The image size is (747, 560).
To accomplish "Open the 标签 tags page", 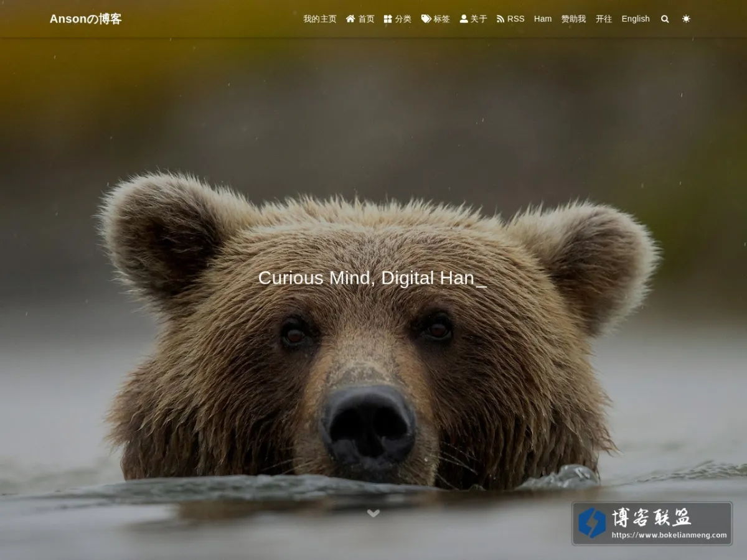I will tap(436, 19).
